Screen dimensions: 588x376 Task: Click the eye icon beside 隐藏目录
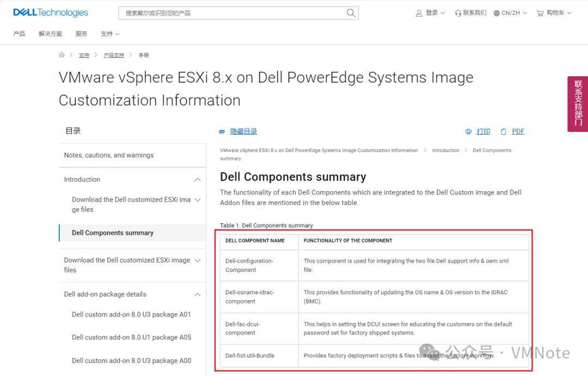(x=222, y=132)
